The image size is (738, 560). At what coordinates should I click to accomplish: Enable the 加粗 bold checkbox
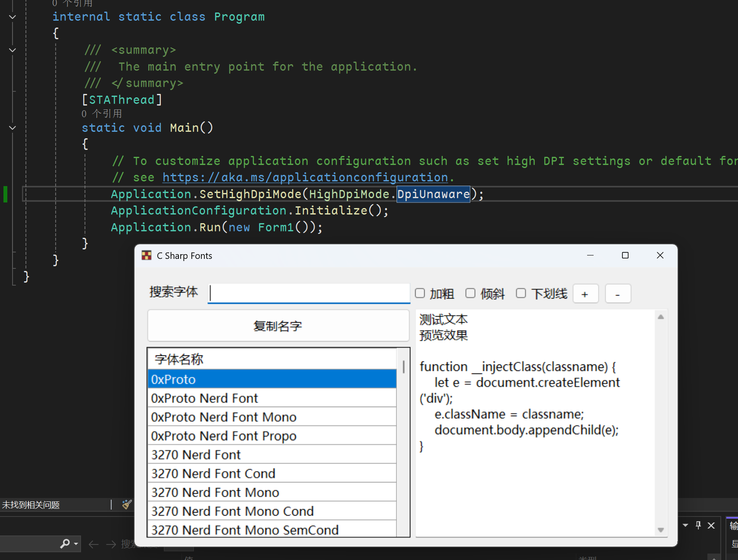(x=420, y=293)
